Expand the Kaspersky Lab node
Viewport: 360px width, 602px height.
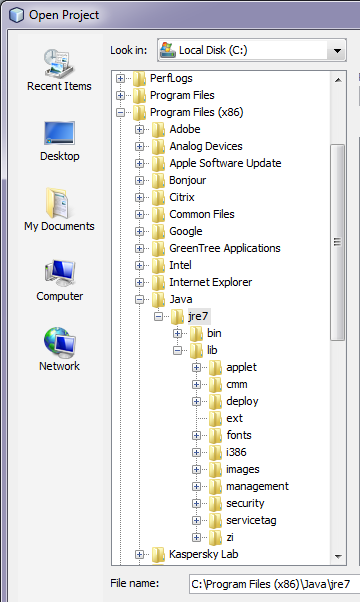point(139,554)
